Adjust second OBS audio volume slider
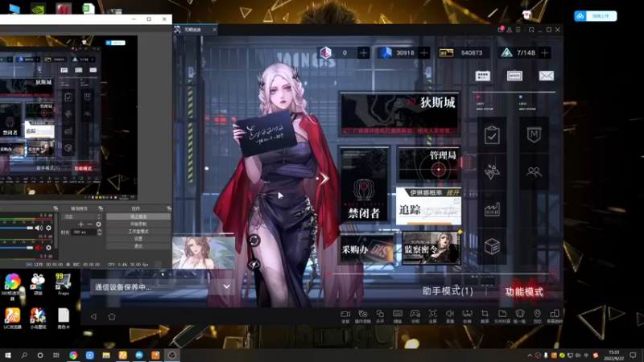Image resolution: width=644 pixels, height=362 pixels. click(x=16, y=248)
